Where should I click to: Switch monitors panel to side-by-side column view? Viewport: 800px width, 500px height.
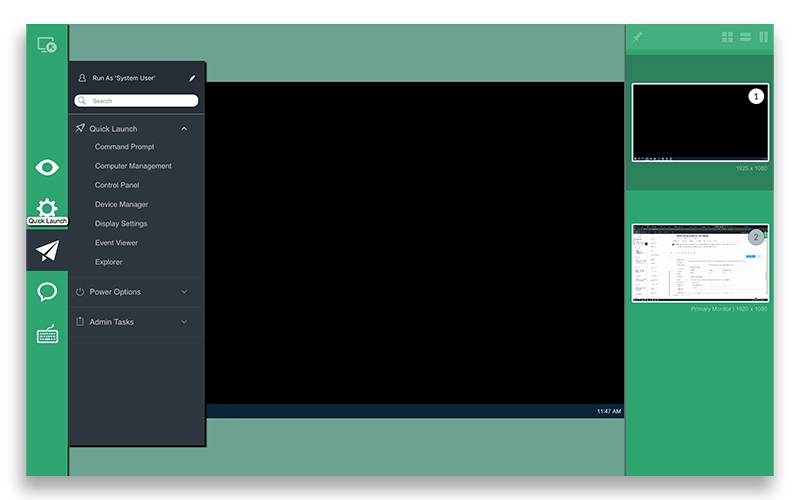764,37
